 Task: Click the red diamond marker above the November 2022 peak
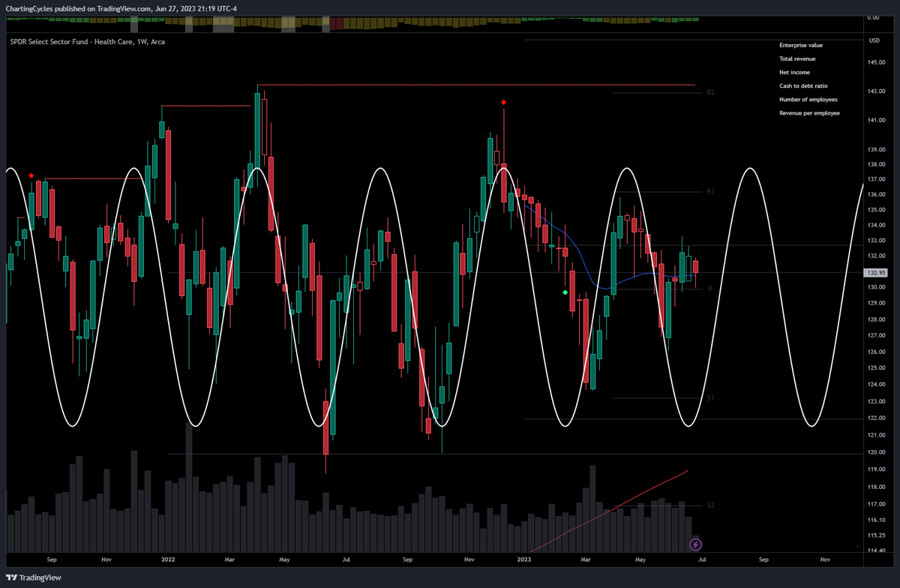[x=503, y=100]
